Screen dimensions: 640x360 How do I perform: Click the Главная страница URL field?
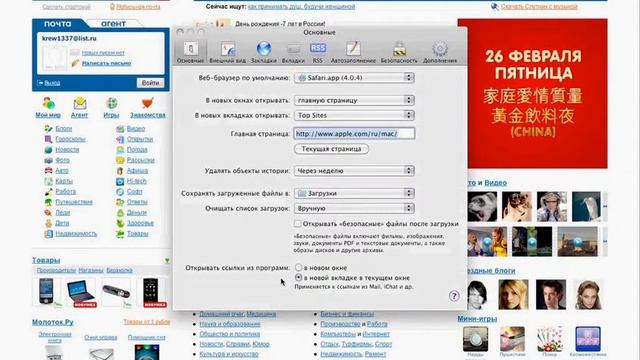coord(354,133)
